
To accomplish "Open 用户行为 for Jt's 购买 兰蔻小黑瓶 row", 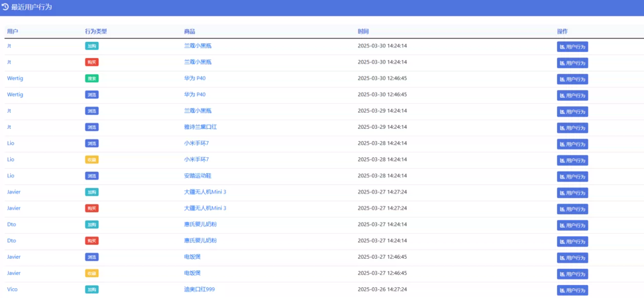I will coord(572,63).
